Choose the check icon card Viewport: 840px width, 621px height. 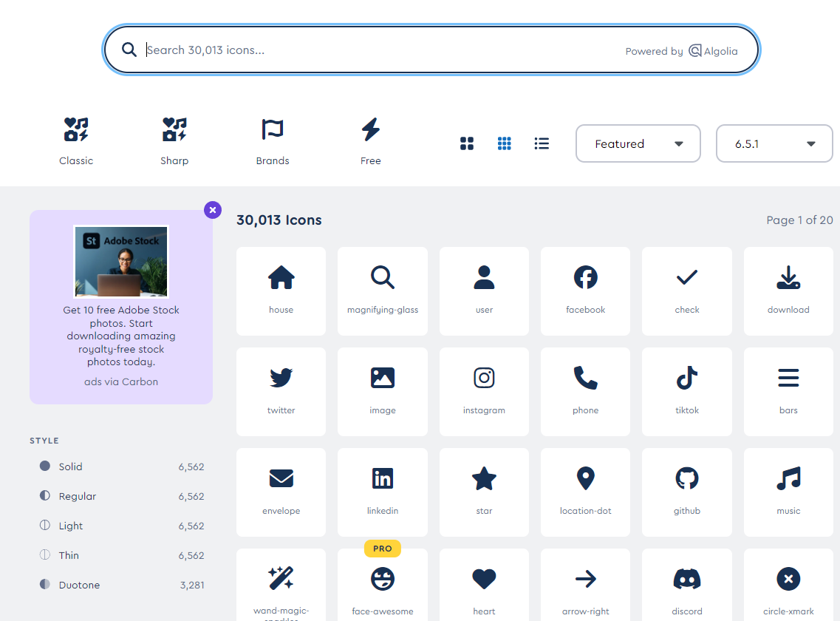click(x=687, y=291)
